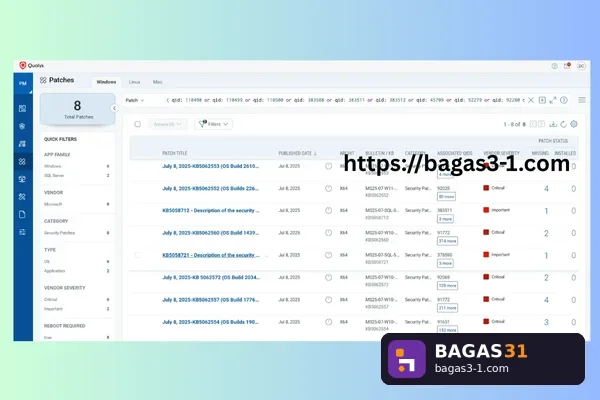Expand the '128 more' QIDs badge
Viewport: 600px width, 400px height.
[447, 286]
